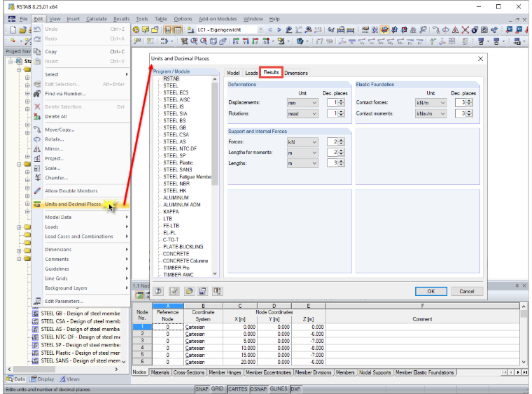Viewport: 532px width, 394px height.
Task: Open Rotations unit dropdown
Action: click(302, 113)
